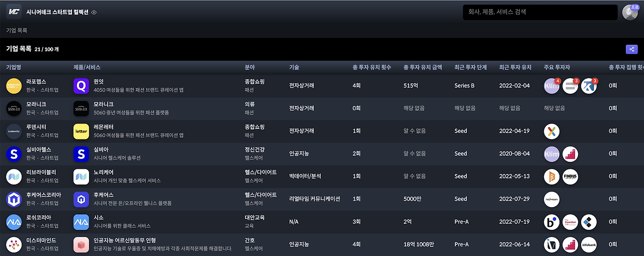The height and width of the screenshot is (256, 644).
Task: Select the Series B stage cell
Action: click(x=464, y=86)
